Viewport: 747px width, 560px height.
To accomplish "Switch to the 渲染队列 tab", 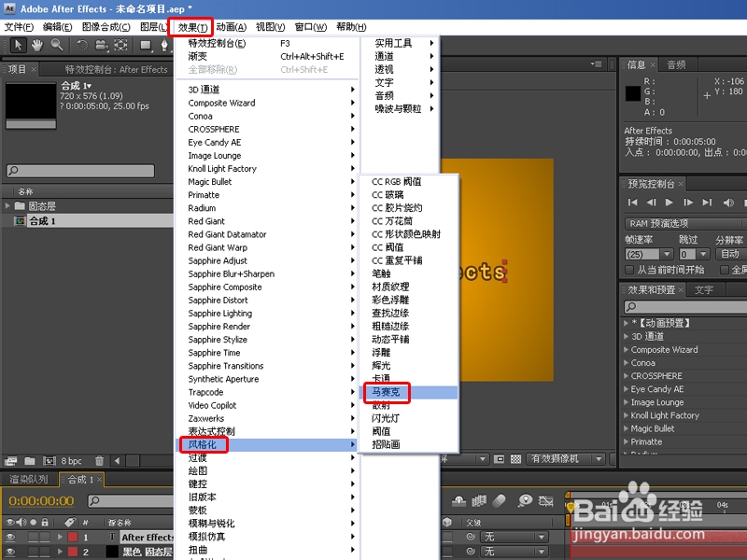I will click(x=29, y=480).
